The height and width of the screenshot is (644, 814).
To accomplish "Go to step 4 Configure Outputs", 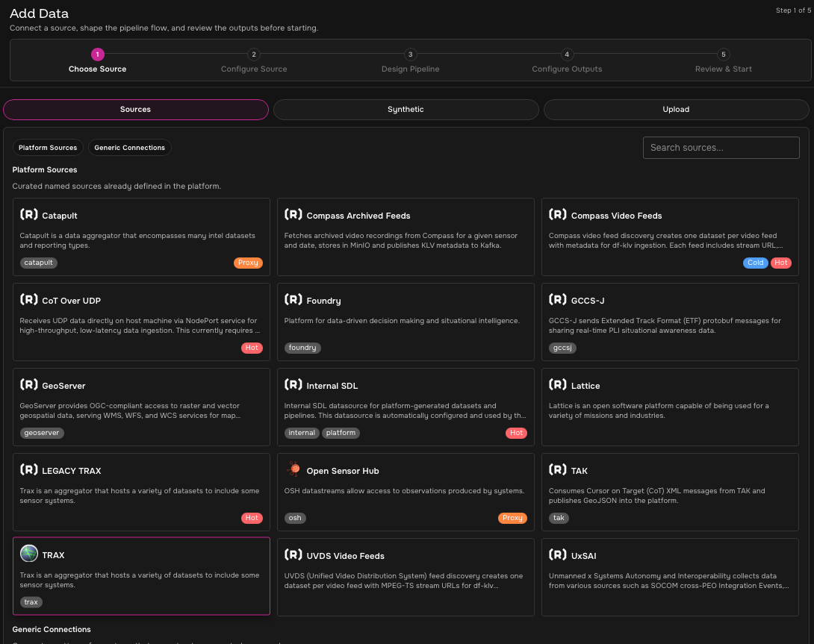I will (567, 60).
